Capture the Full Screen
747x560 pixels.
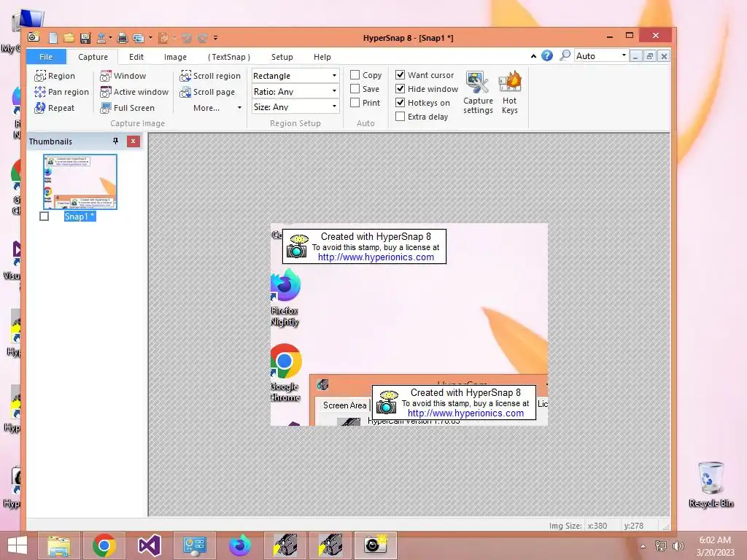pos(127,108)
